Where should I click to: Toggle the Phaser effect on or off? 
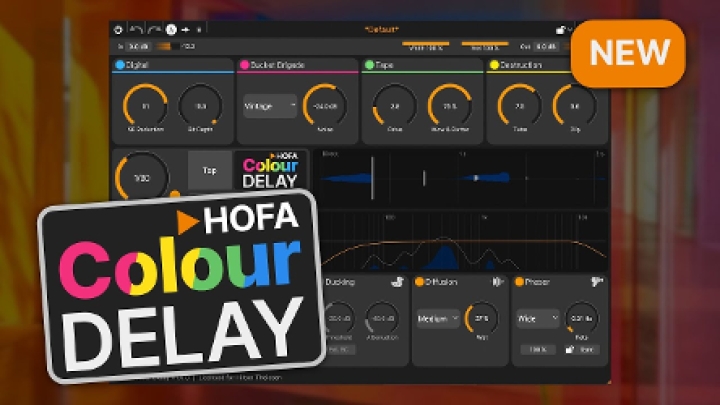519,281
